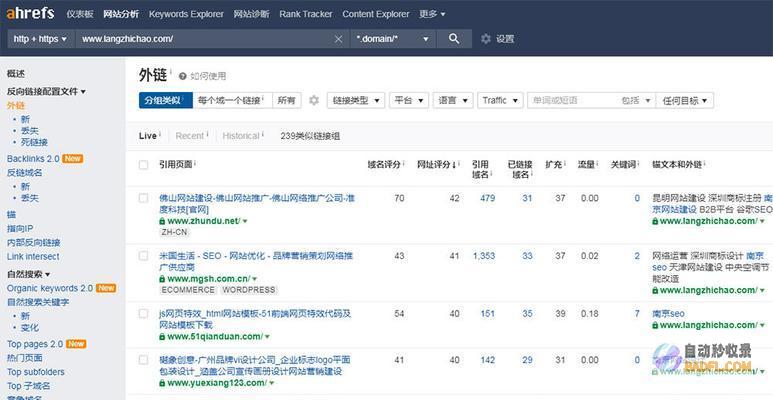Select the 所有 tab
This screenshot has height=400, width=773.
pyautogui.click(x=287, y=100)
